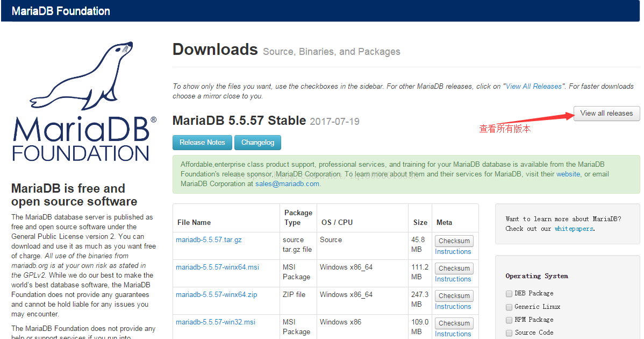Click the "Operating System" sidebar heading
The height and width of the screenshot is (339, 644).
(x=537, y=276)
